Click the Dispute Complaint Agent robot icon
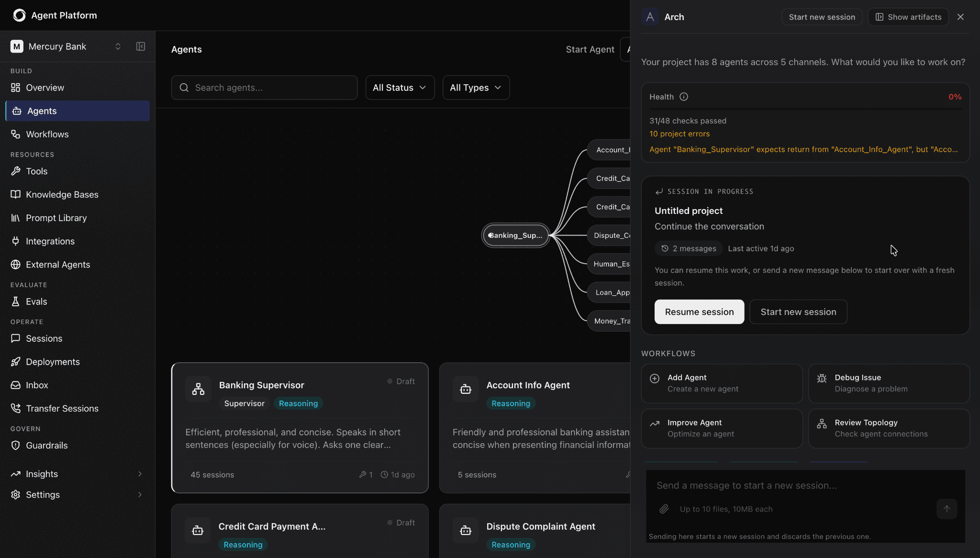Viewport: 980px width, 558px height. pos(466,530)
